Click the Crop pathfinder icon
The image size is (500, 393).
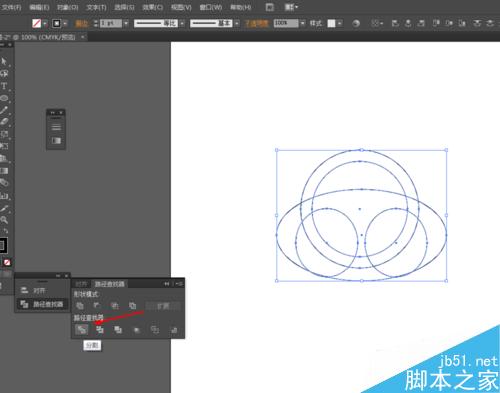click(x=136, y=330)
